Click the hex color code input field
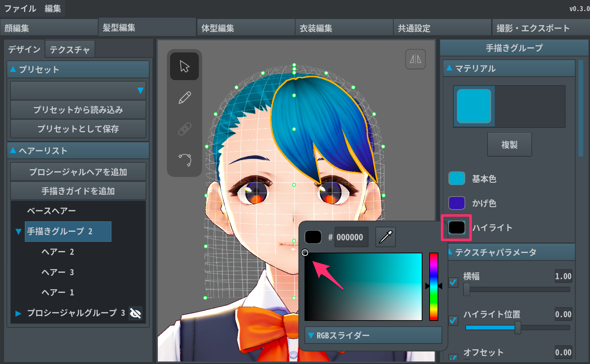 point(351,237)
